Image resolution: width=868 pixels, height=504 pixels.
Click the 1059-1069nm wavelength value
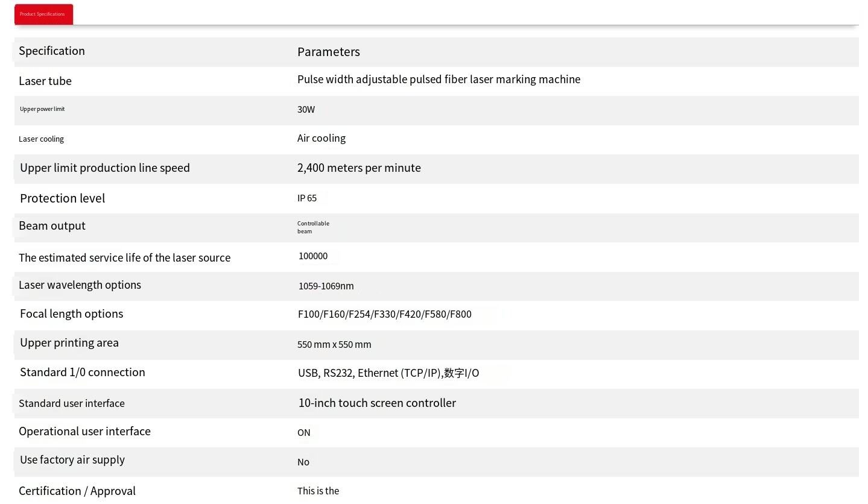pyautogui.click(x=326, y=286)
